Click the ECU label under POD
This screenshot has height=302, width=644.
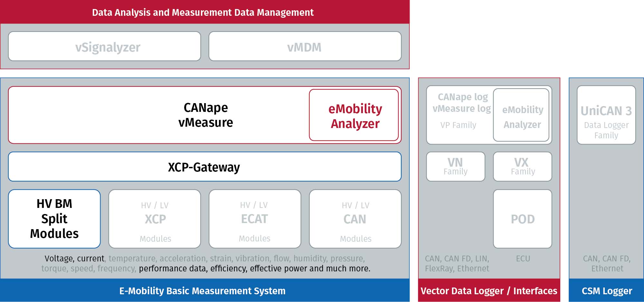point(523,258)
